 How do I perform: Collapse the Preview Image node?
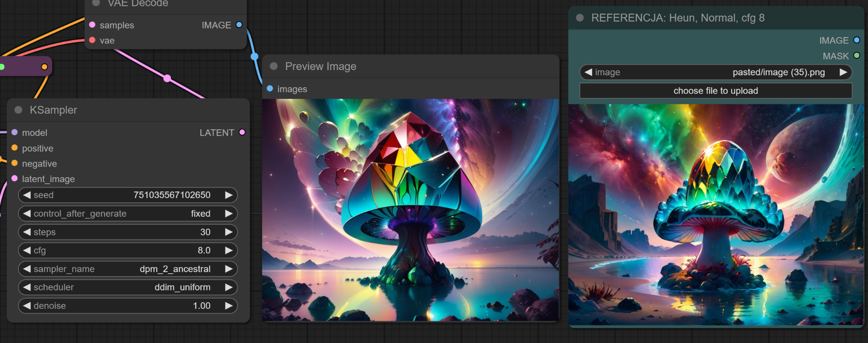pos(274,66)
